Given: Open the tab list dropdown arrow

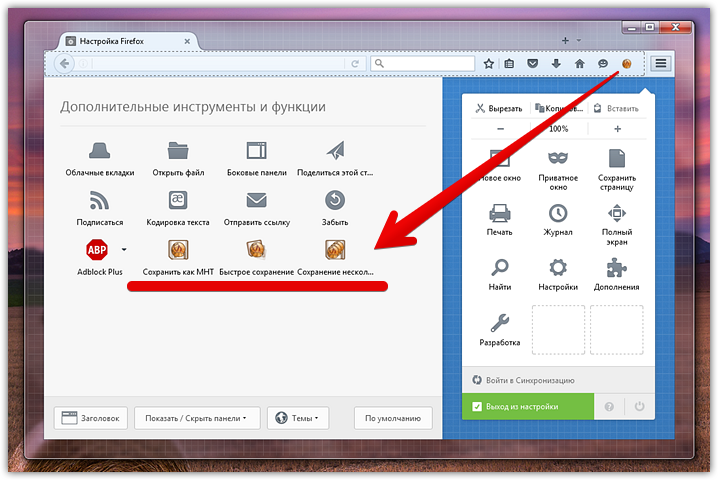Looking at the screenshot, I should pyautogui.click(x=579, y=40).
